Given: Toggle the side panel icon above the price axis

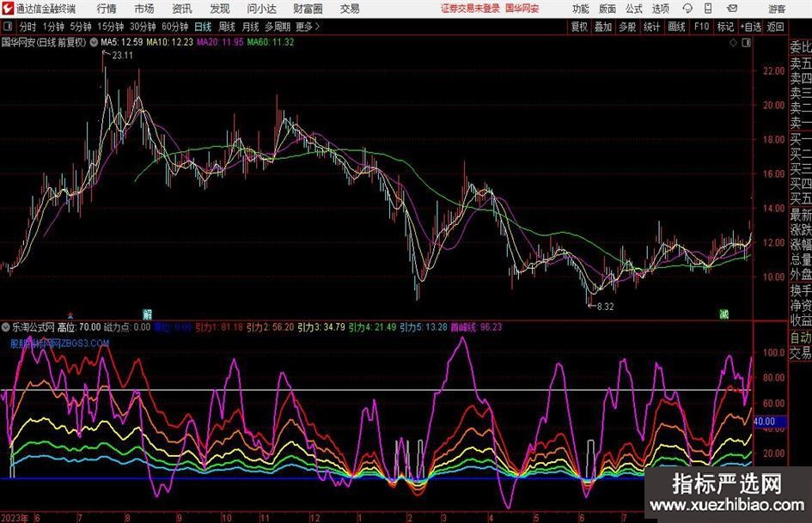Looking at the screenshot, I should coord(746,43).
